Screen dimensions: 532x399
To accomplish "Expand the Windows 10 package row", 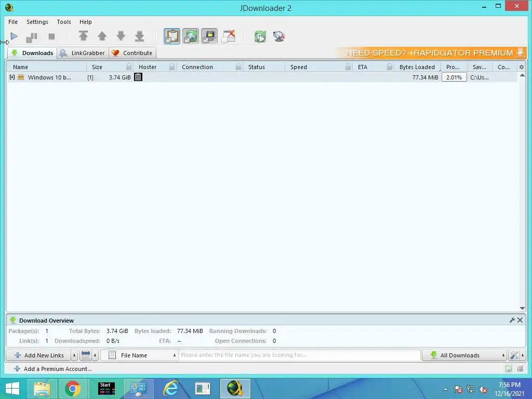I will (12, 77).
